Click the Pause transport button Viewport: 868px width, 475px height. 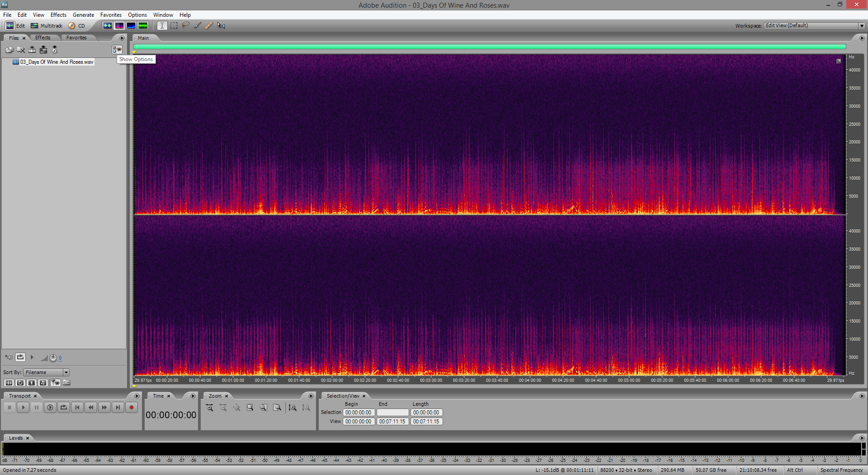click(x=37, y=408)
